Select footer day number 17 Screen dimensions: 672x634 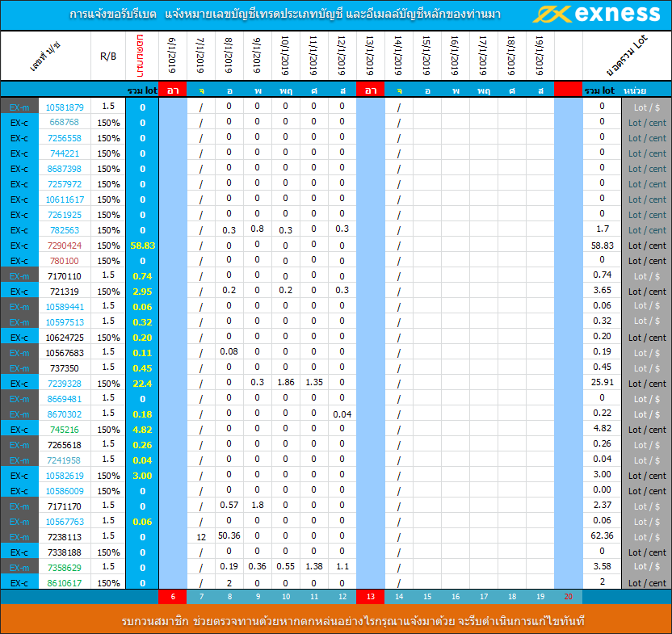484,597
